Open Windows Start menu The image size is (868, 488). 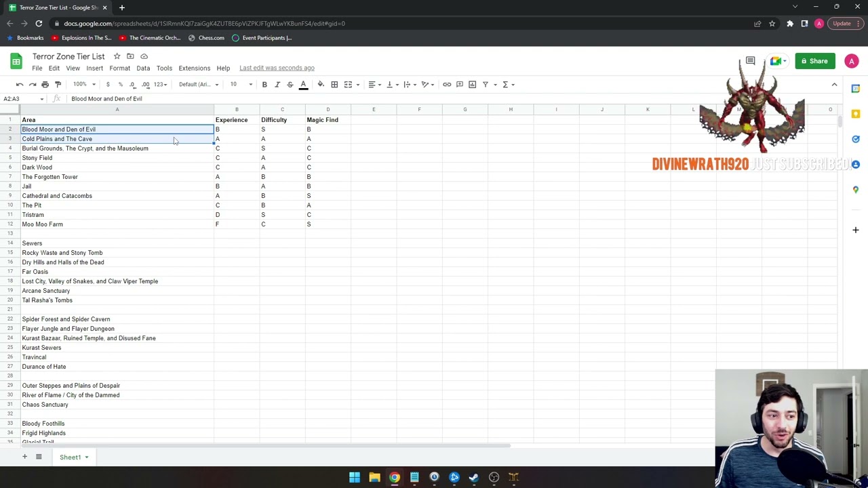pyautogui.click(x=355, y=477)
